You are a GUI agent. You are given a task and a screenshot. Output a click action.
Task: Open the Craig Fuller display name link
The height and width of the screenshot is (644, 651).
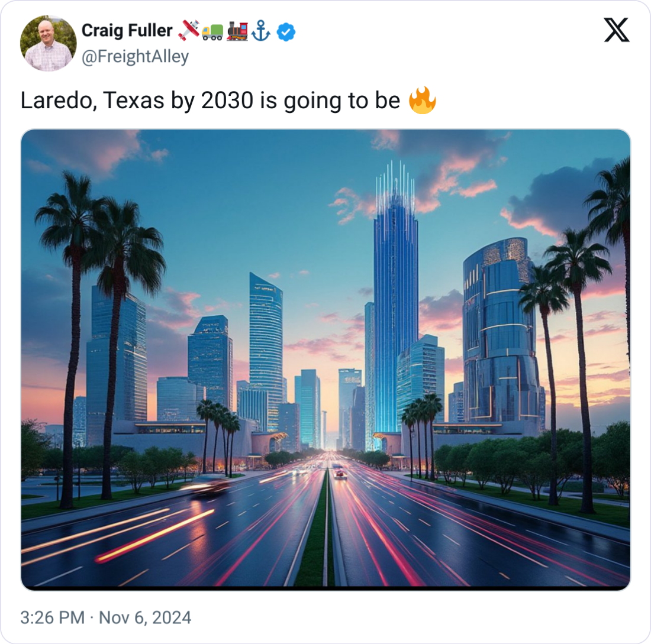(127, 31)
